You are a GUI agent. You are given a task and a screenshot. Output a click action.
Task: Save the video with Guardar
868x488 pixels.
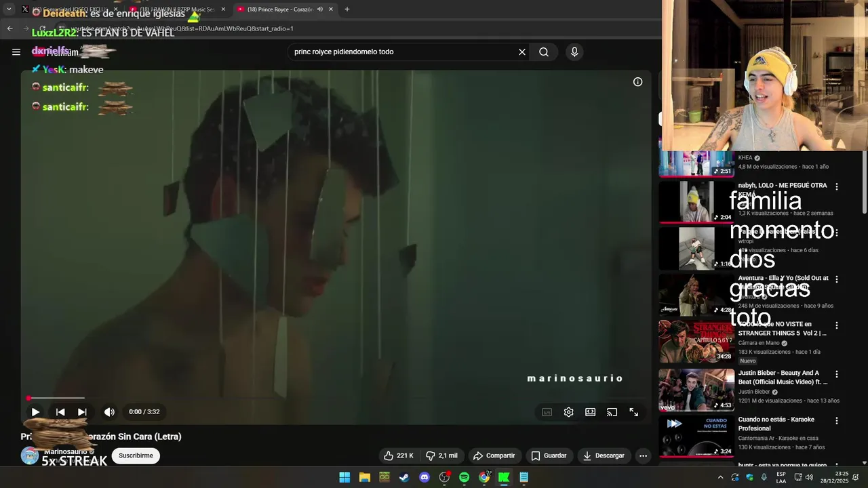549,455
